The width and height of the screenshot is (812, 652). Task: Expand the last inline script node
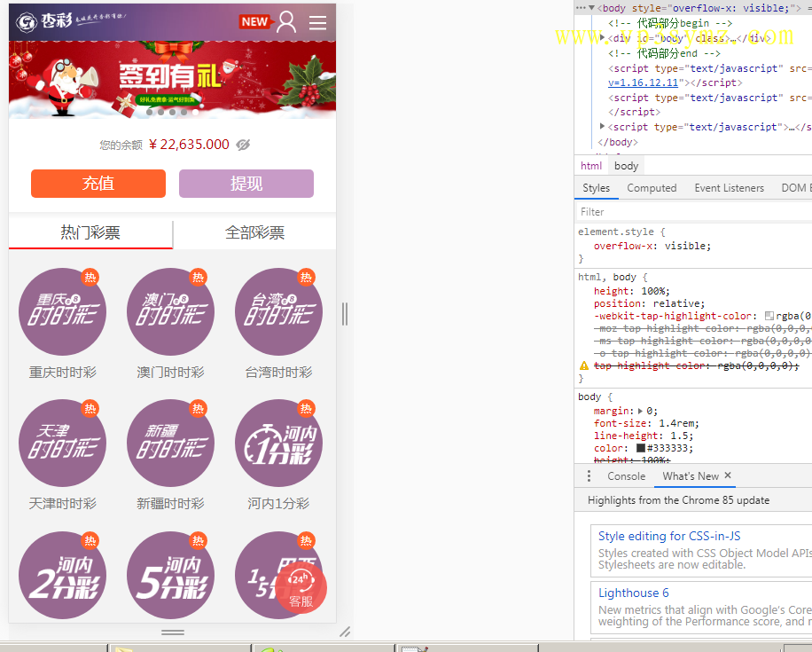tap(602, 127)
